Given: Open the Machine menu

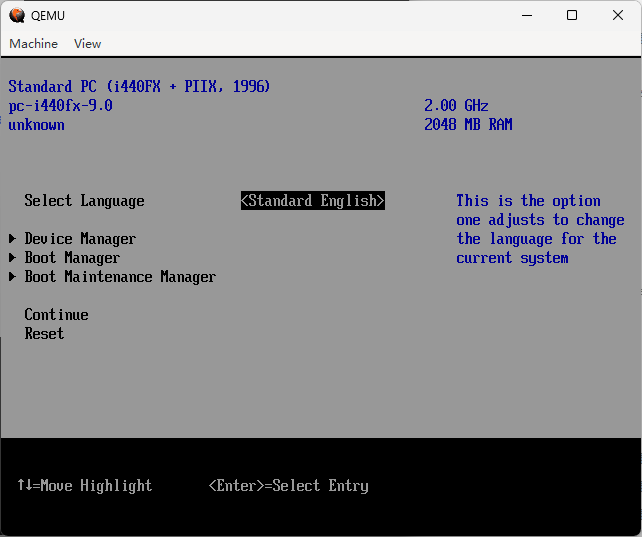Looking at the screenshot, I should (34, 44).
